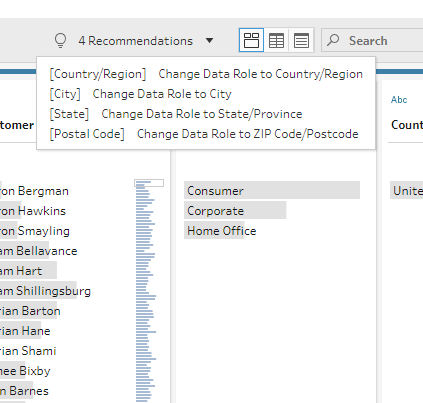
Task: Click the customer name distribution scroll thumb
Action: [149, 183]
